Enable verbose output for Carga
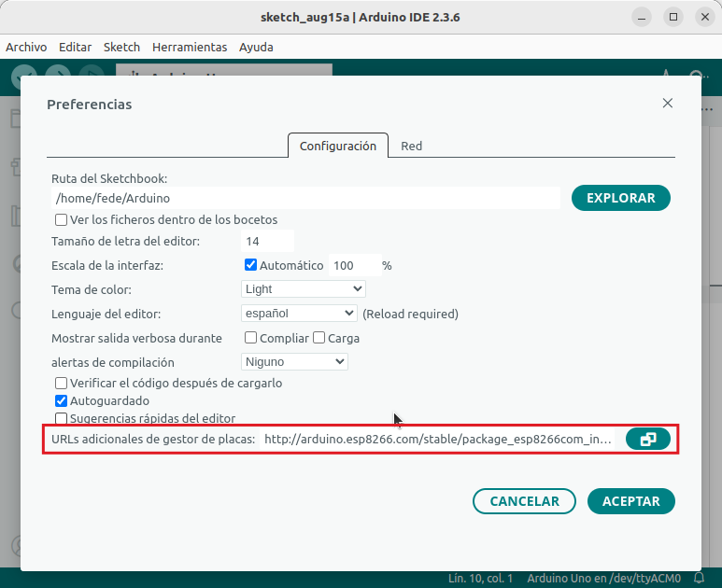 click(x=319, y=338)
